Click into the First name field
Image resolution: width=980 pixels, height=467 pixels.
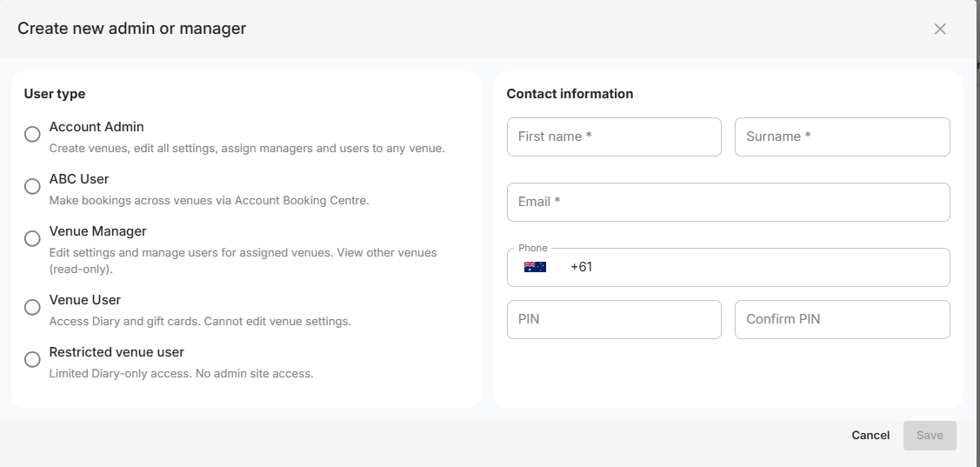(x=614, y=137)
